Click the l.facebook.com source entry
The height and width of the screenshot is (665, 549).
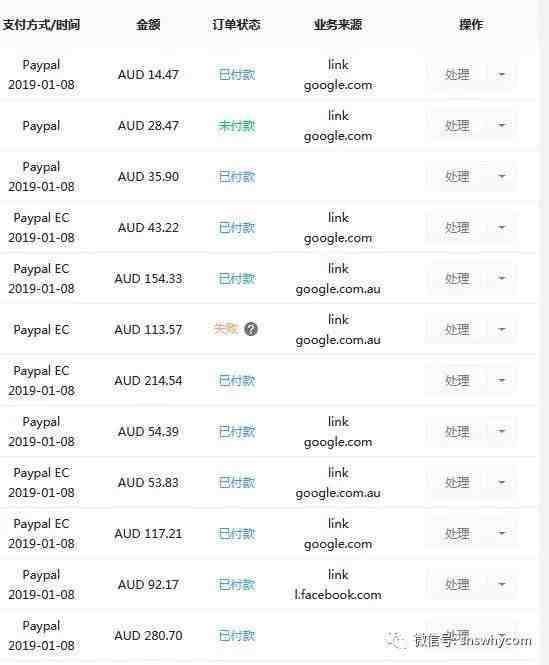(x=338, y=595)
